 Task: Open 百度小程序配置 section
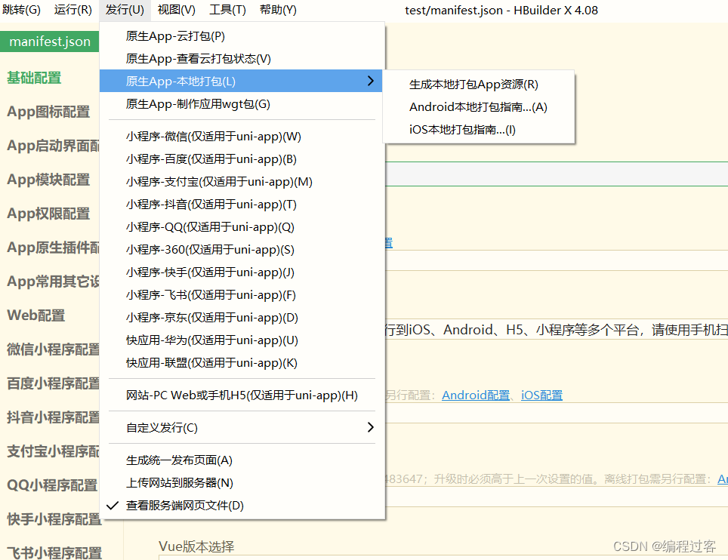(x=53, y=383)
